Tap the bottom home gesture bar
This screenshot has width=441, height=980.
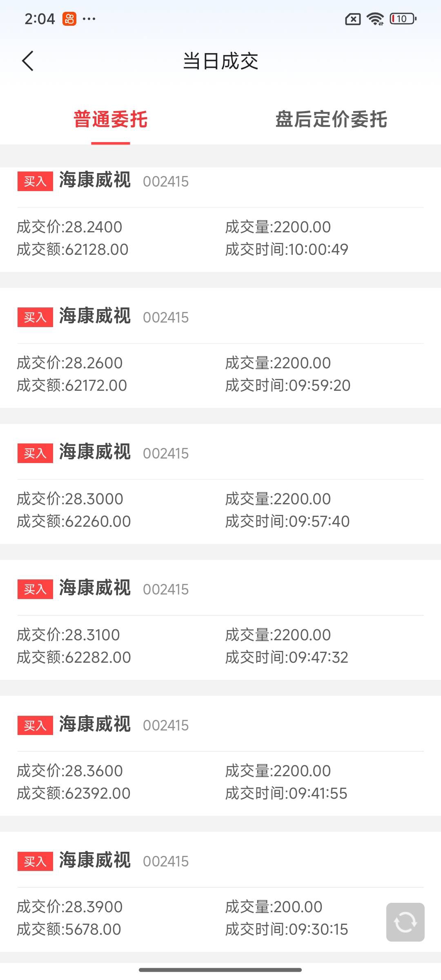click(x=220, y=970)
